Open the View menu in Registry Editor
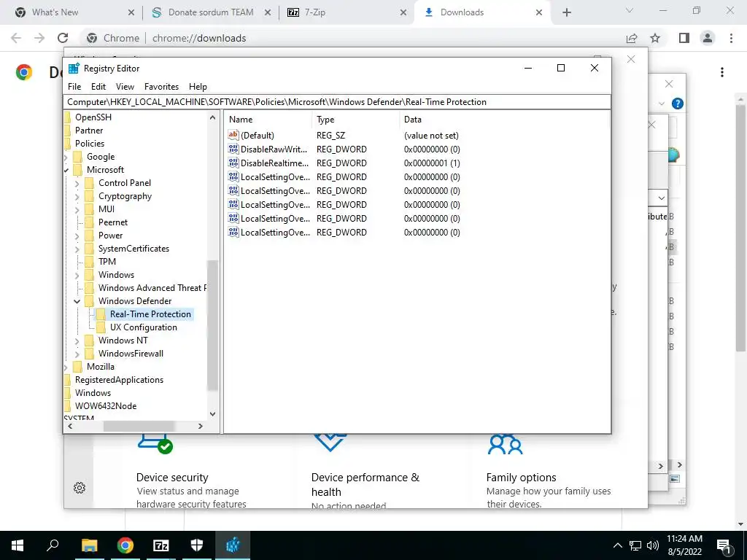This screenshot has width=747, height=560. tap(125, 87)
